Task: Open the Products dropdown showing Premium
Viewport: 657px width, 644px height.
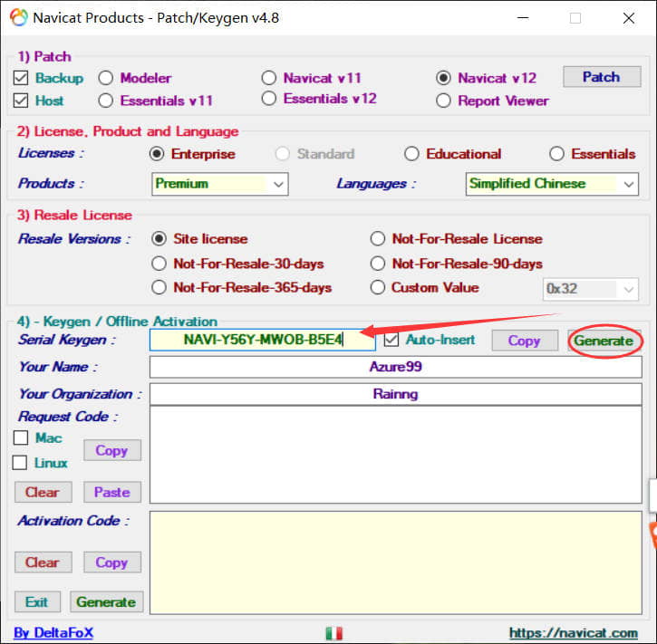Action: tap(220, 184)
